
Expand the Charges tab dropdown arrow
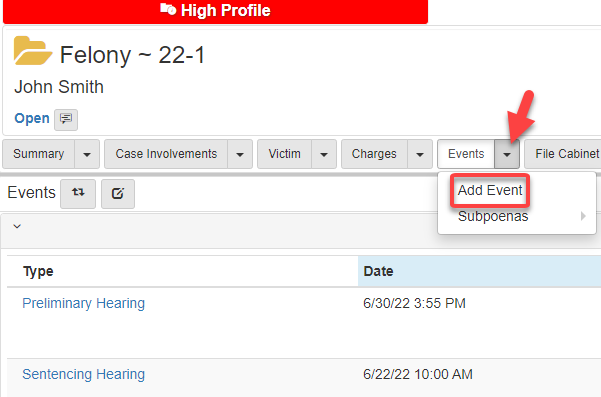click(420, 154)
